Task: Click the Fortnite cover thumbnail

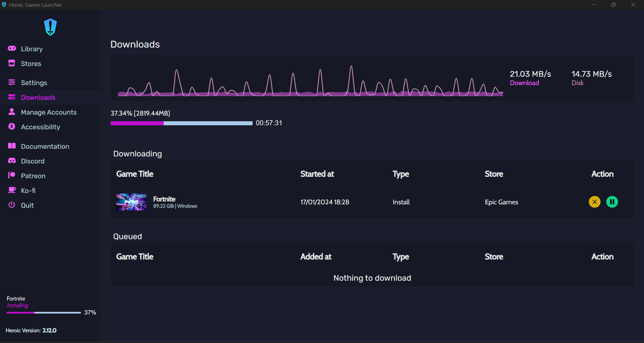Action: coord(131,202)
